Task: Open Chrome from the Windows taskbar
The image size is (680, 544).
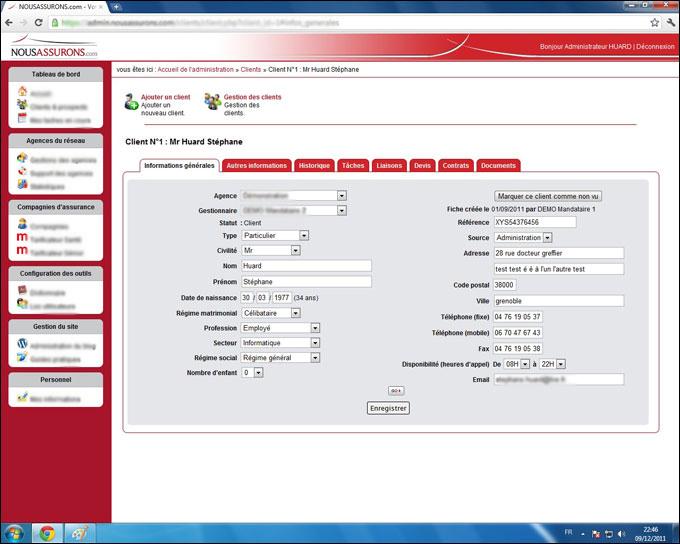Action: 46,531
